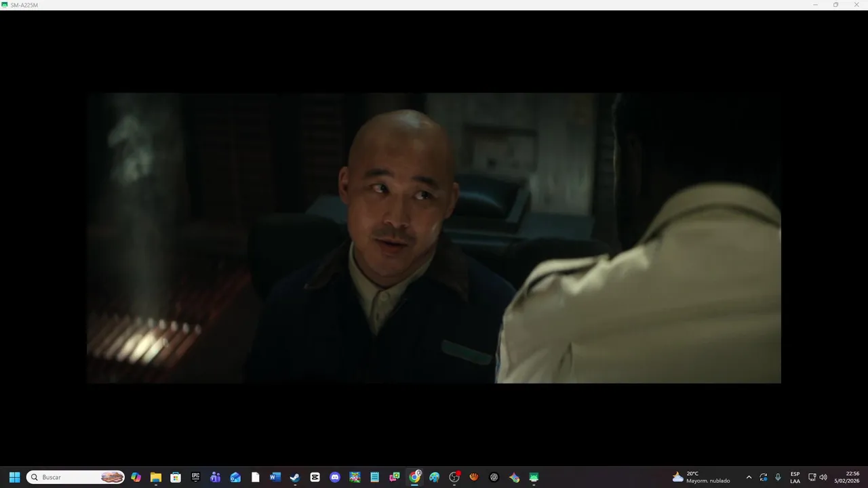The height and width of the screenshot is (488, 868).
Task: Open the blank document icon in the taskbar
Action: coord(255,477)
